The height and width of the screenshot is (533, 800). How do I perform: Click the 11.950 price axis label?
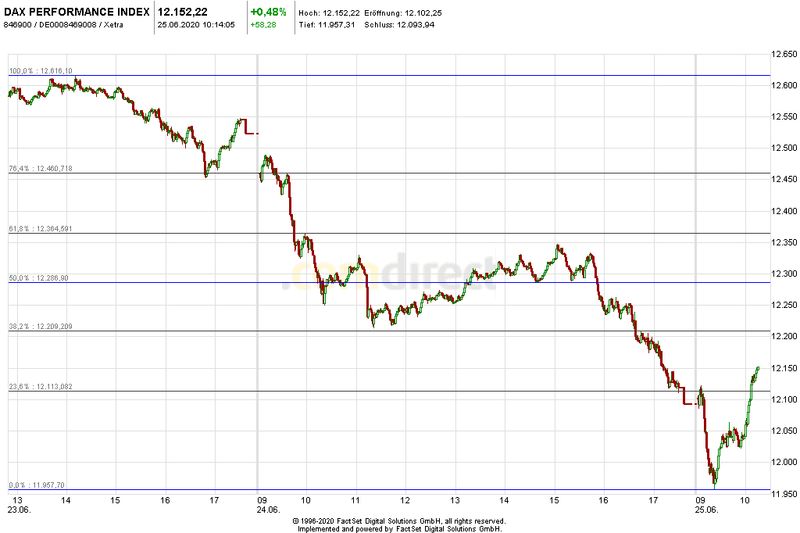point(784,494)
